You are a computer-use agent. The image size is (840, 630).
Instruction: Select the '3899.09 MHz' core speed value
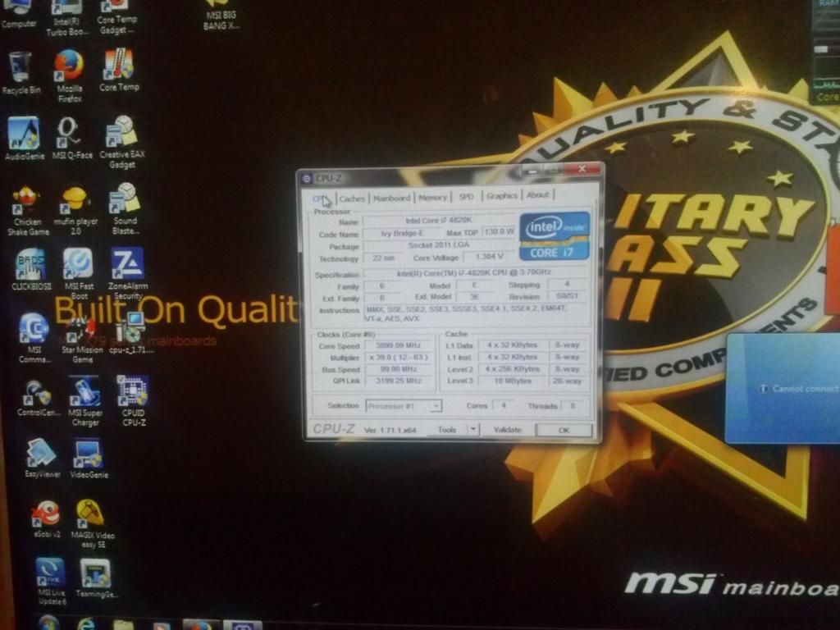click(398, 345)
